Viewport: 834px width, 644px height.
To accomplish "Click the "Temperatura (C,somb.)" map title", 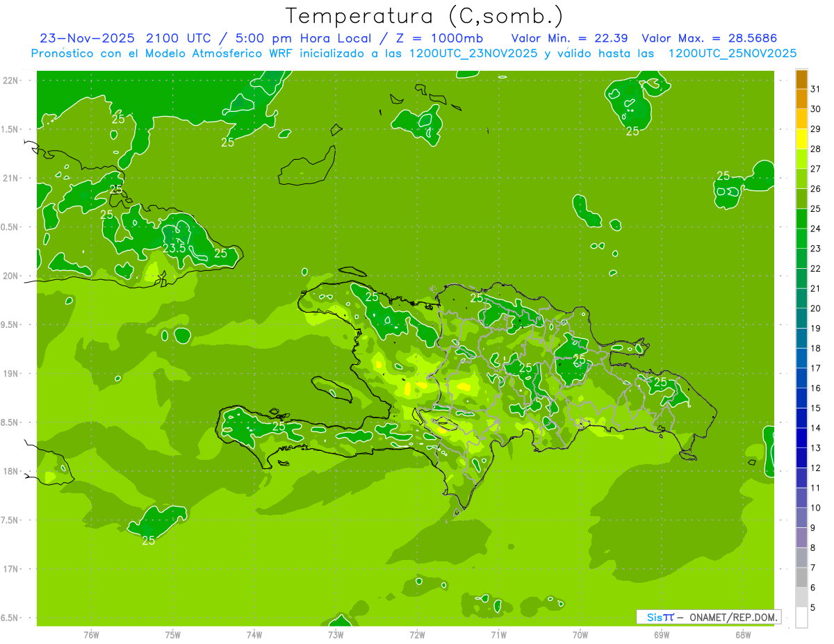I will point(425,15).
